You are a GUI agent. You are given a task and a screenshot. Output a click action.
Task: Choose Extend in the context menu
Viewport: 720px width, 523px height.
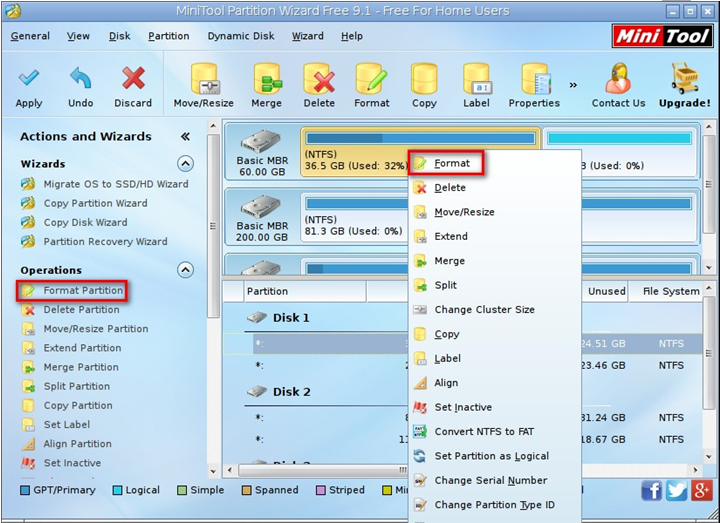(495, 236)
